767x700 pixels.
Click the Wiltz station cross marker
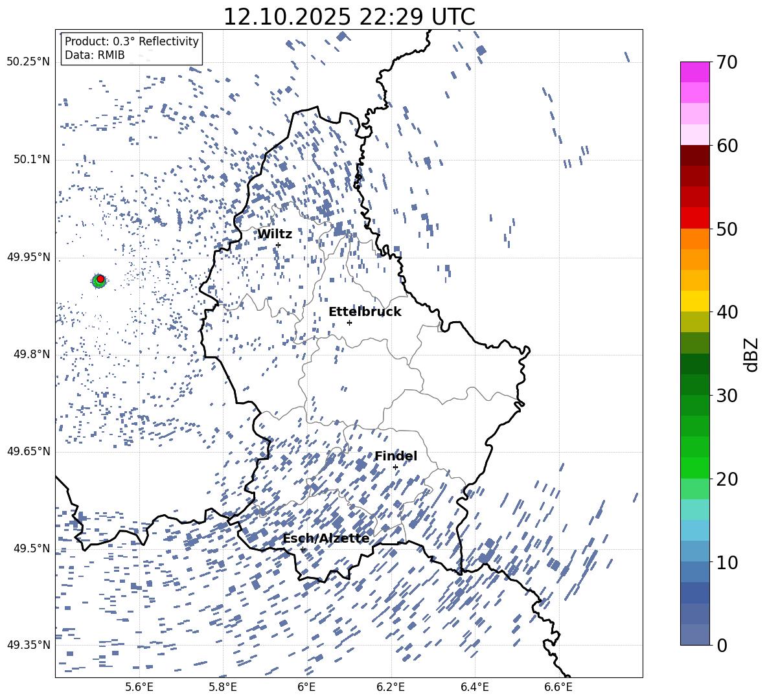[x=278, y=245]
